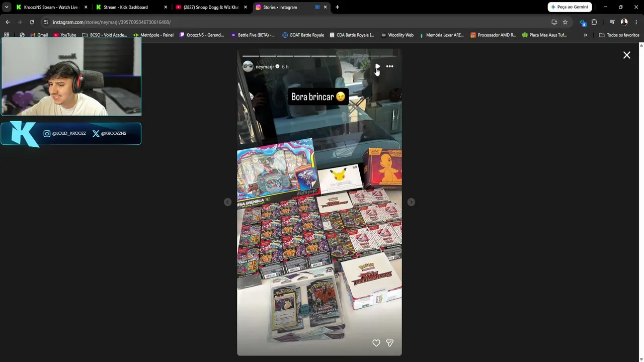Go to the previous story arrow
This screenshot has height=362, width=644.
tap(228, 202)
